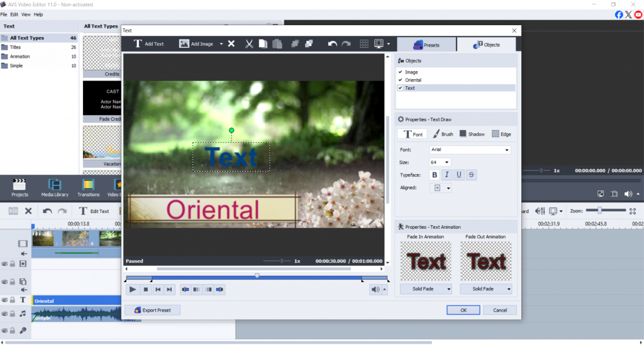Open the File menu
This screenshot has height=345, width=644.
click(4, 14)
